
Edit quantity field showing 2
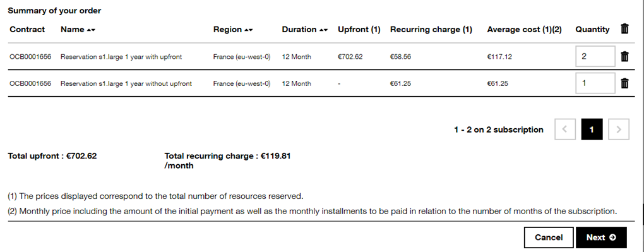click(595, 56)
